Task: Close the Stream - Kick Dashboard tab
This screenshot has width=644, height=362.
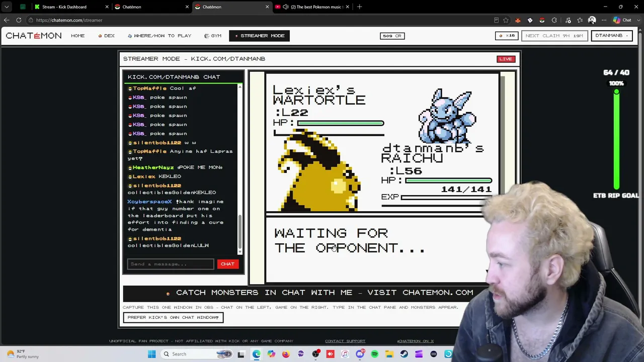Action: (x=107, y=7)
